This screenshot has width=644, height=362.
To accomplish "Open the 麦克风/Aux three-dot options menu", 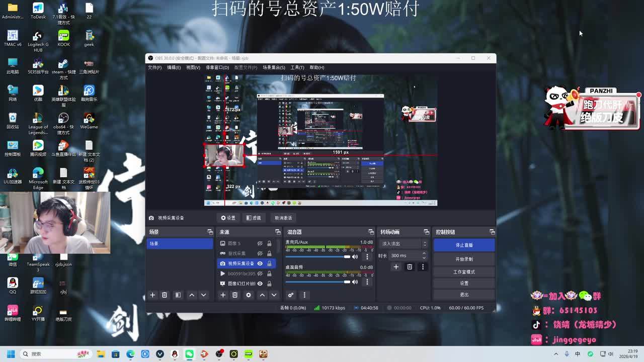I will tap(367, 257).
